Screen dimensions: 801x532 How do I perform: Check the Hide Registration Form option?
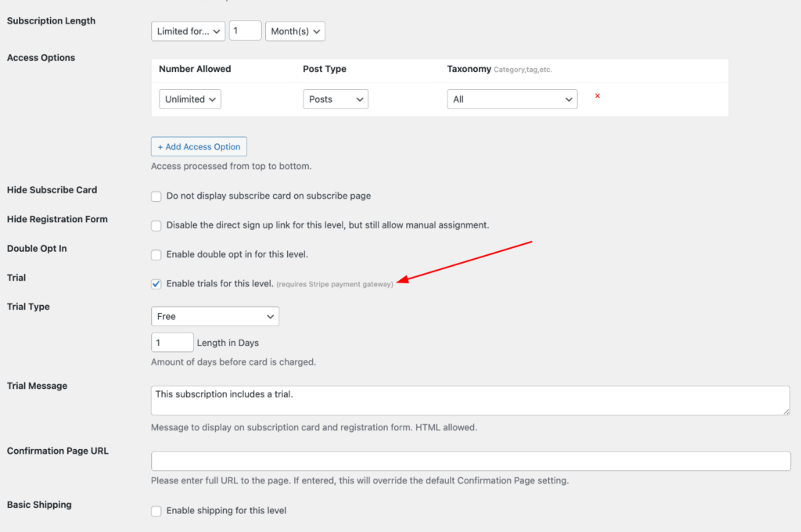[156, 225]
